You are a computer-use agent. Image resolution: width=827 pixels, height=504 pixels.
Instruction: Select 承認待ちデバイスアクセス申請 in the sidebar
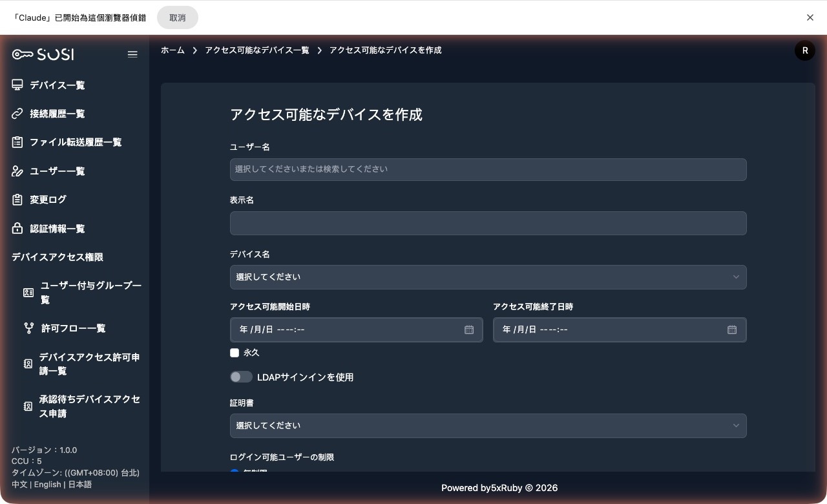pyautogui.click(x=89, y=406)
